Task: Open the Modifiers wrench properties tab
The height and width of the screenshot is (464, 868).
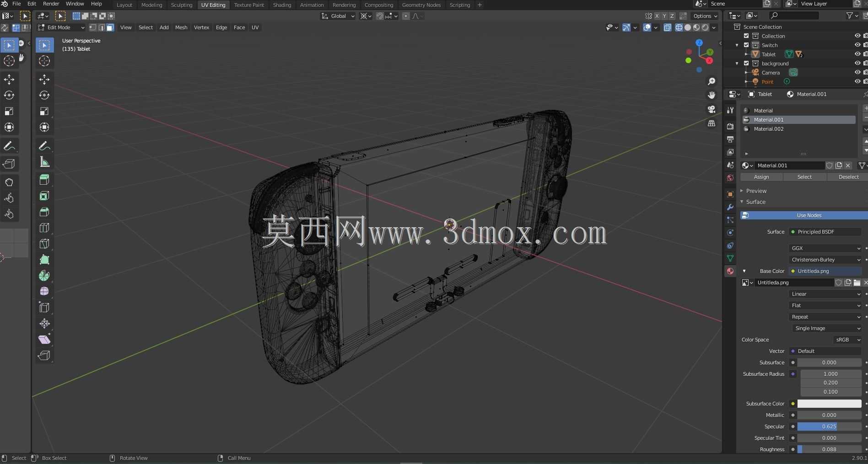Action: coord(730,207)
